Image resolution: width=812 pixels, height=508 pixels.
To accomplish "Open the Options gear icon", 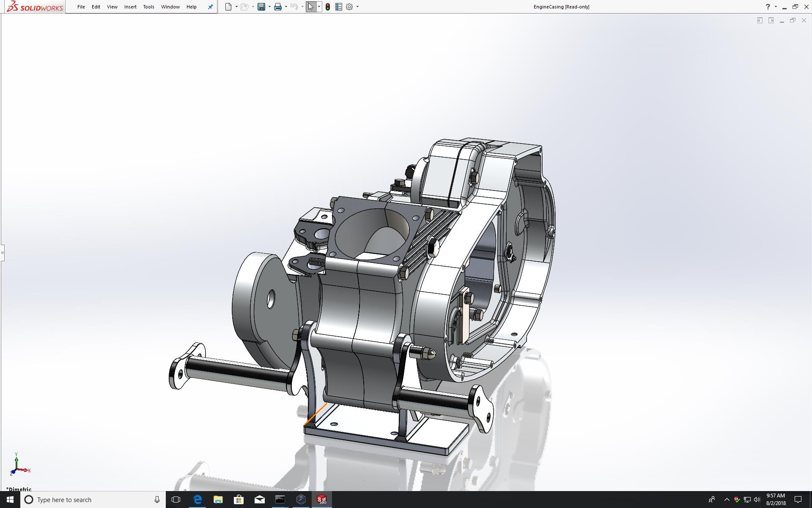I will coord(349,7).
